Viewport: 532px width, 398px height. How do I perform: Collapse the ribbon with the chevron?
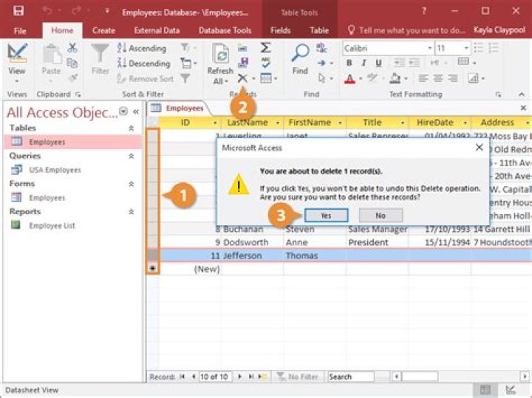(x=522, y=95)
